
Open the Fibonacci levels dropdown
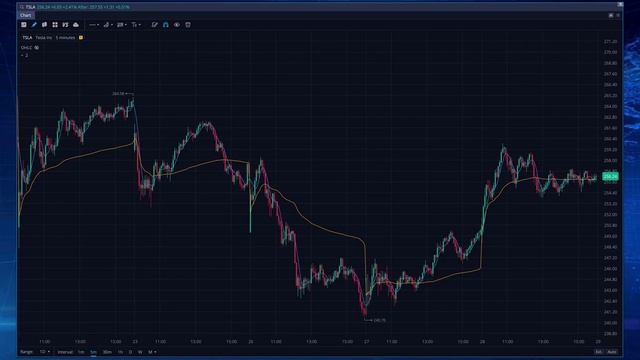coord(122,25)
